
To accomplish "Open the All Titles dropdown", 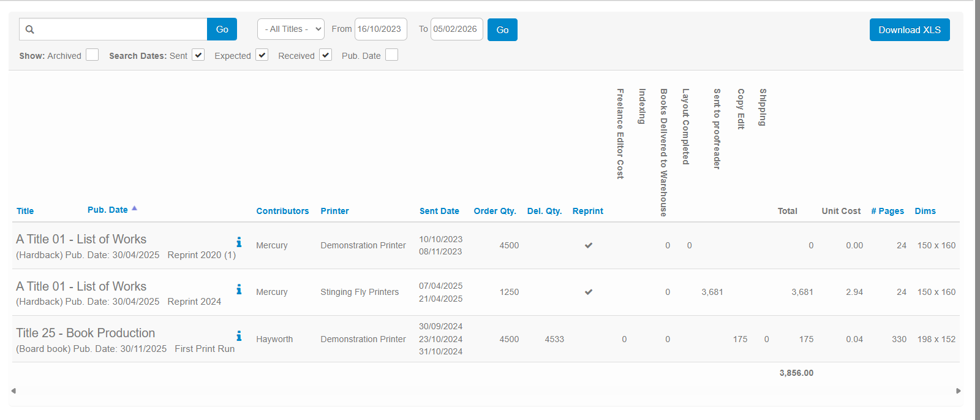I will (290, 29).
